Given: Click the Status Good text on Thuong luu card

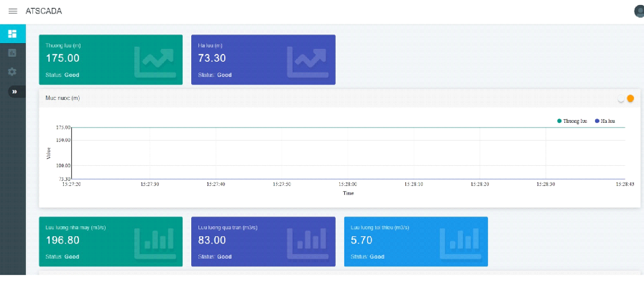Looking at the screenshot, I should pyautogui.click(x=62, y=75).
